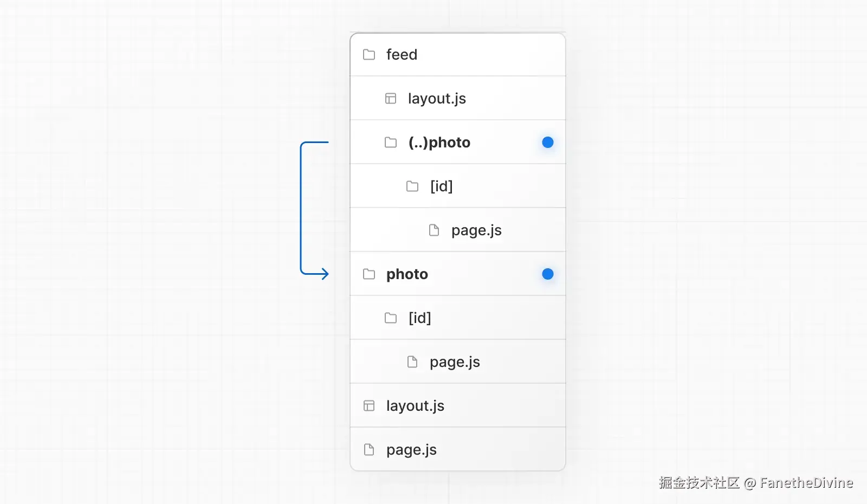The width and height of the screenshot is (867, 504).
Task: Open the bottom-most page.js file name
Action: 411,450
